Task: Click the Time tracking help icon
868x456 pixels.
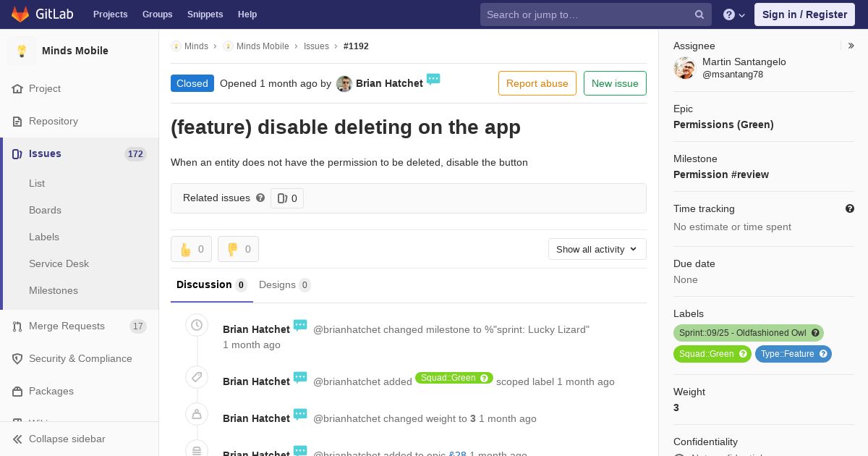Action: click(850, 208)
